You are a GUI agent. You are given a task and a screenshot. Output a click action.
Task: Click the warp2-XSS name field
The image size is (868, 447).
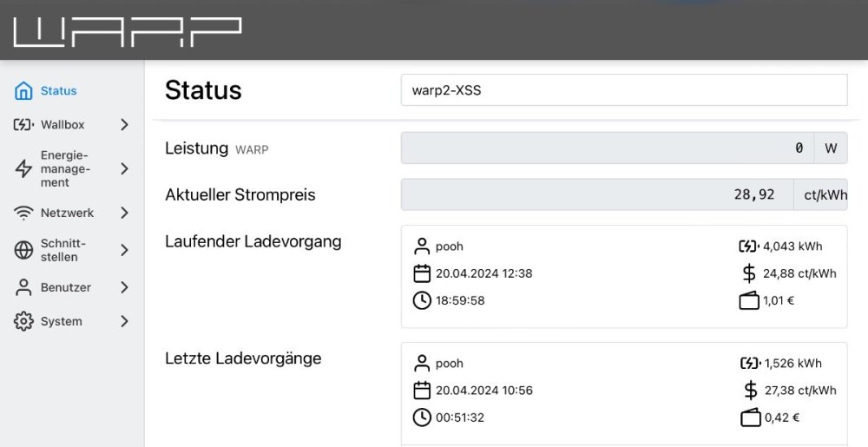click(623, 90)
